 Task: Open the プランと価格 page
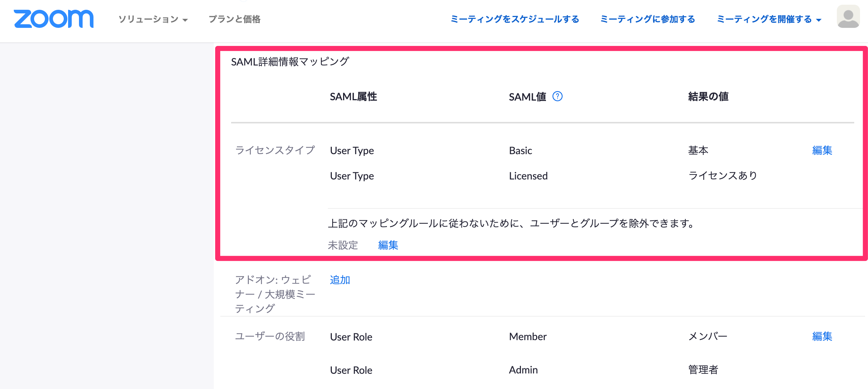coord(234,19)
